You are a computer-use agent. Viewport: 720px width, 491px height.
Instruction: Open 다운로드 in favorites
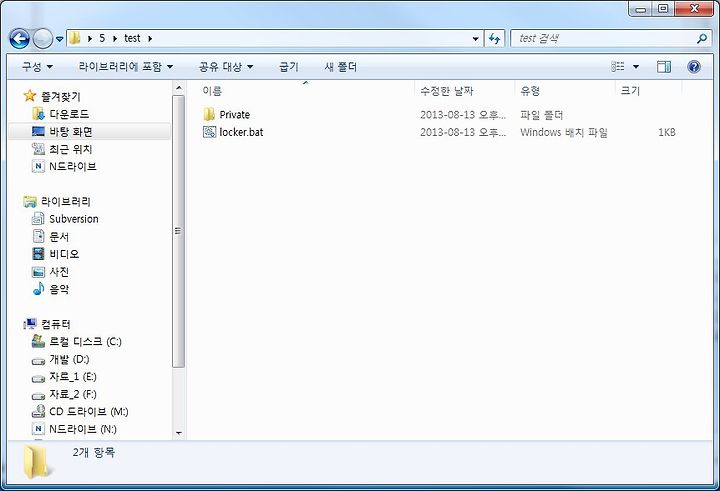pyautogui.click(x=69, y=114)
